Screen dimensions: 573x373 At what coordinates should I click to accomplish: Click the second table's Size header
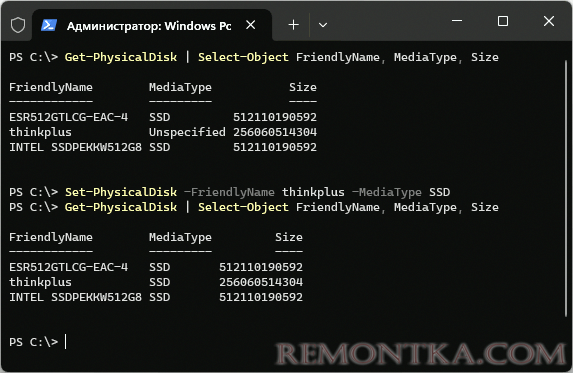click(289, 237)
